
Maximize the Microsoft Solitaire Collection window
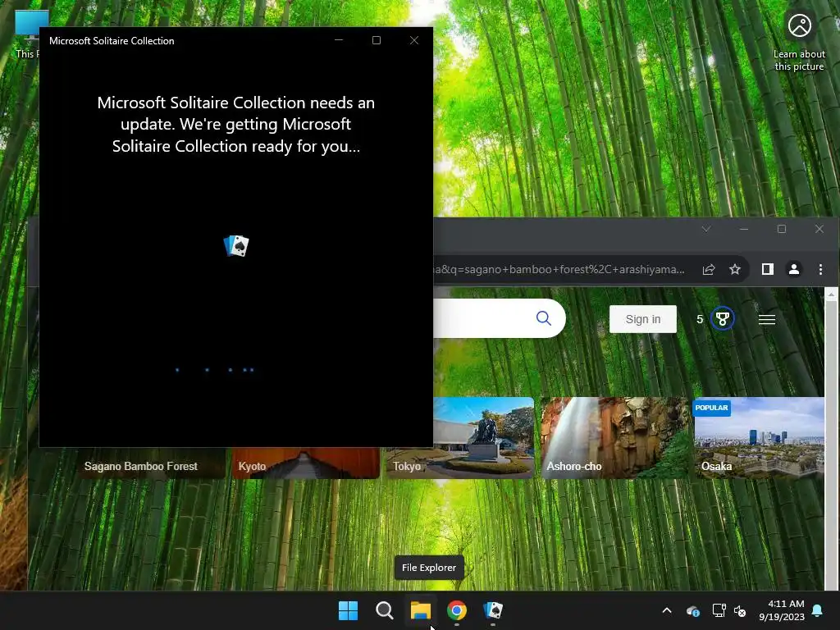pyautogui.click(x=377, y=40)
